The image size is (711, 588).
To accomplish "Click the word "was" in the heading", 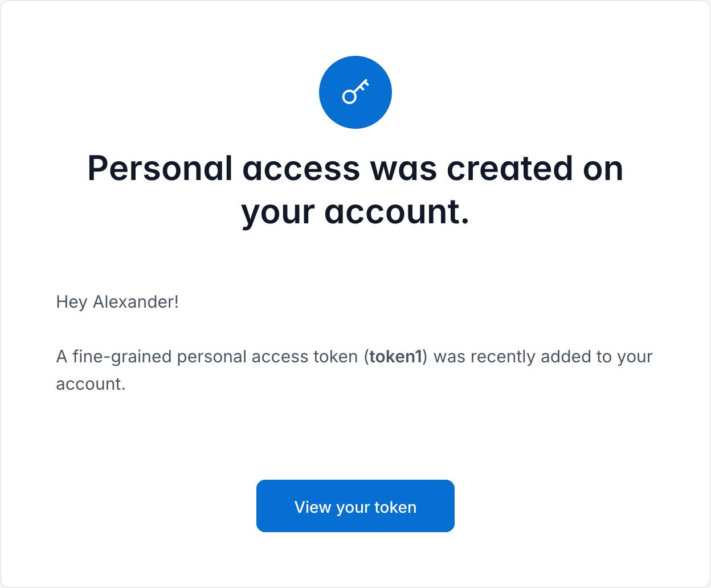I will [x=403, y=169].
